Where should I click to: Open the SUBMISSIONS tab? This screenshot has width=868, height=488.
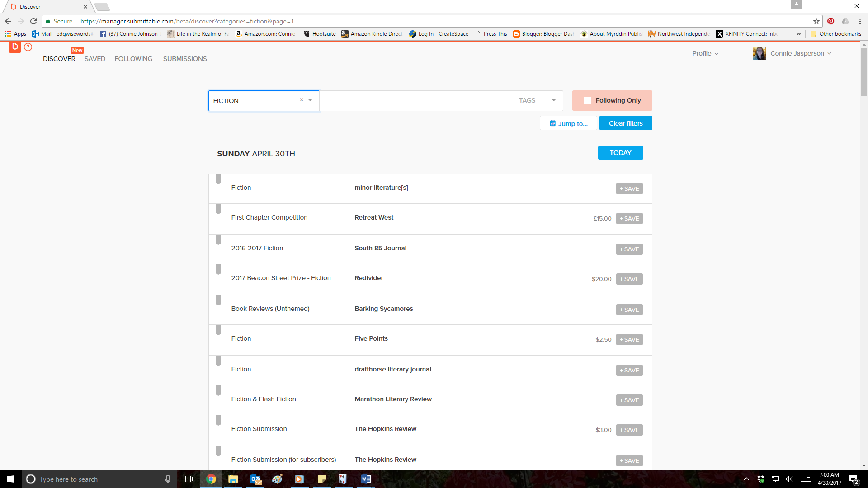click(x=185, y=59)
